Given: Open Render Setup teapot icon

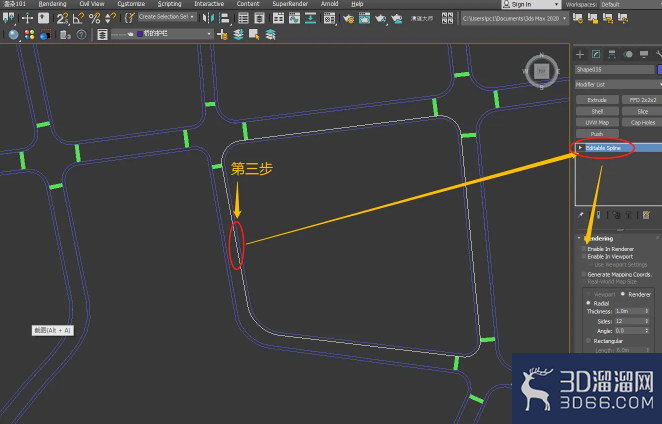Looking at the screenshot, I should pos(348,18).
